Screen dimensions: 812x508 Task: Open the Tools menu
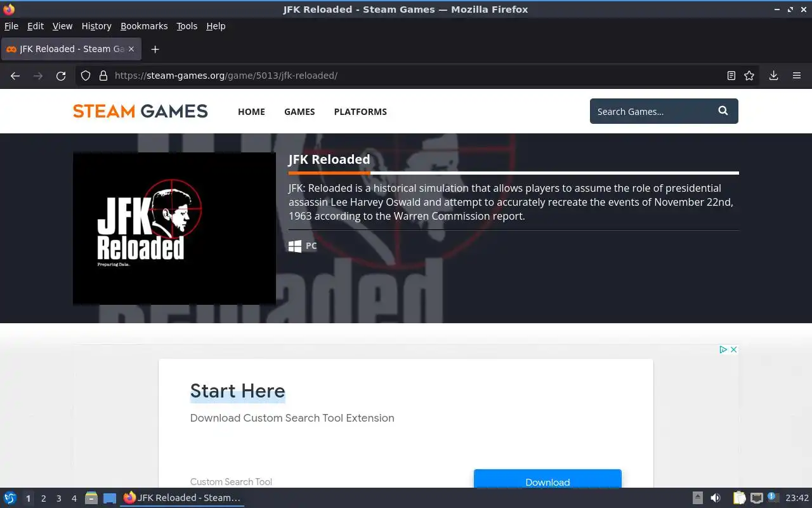click(187, 26)
